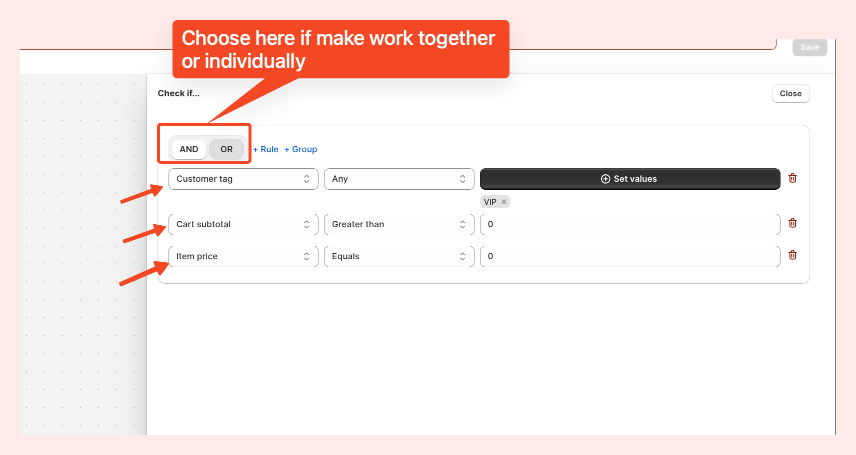Delete the Cart subtotal rule

pyautogui.click(x=793, y=223)
